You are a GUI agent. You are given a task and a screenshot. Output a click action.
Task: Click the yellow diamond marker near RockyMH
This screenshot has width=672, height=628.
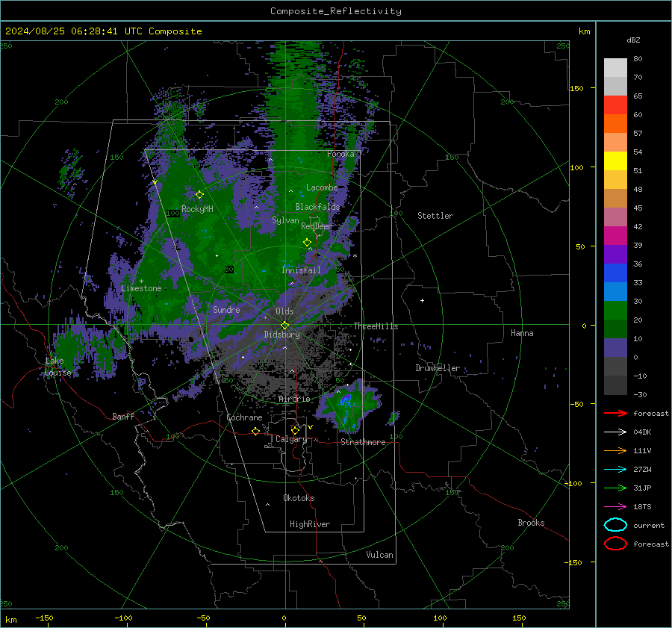(199, 195)
